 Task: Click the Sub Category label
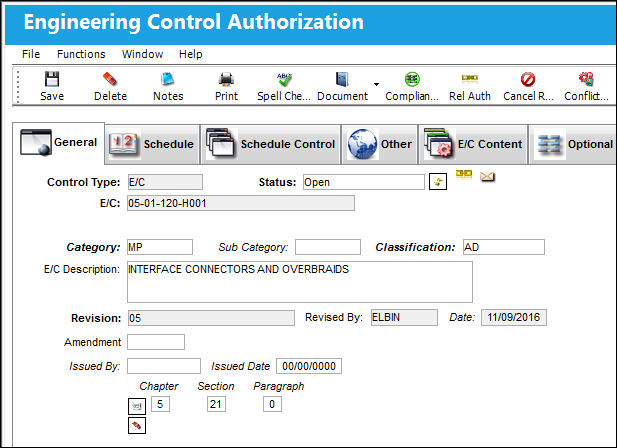coord(253,247)
